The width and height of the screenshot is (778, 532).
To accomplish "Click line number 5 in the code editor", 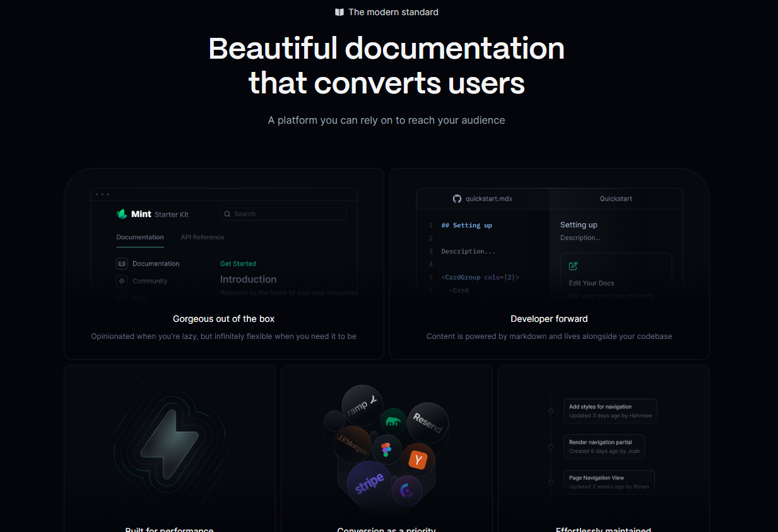I will point(430,277).
